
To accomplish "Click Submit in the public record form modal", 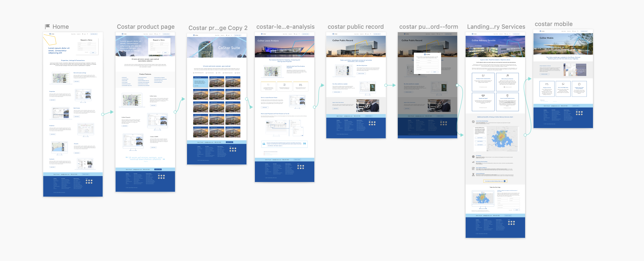I will click(434, 72).
